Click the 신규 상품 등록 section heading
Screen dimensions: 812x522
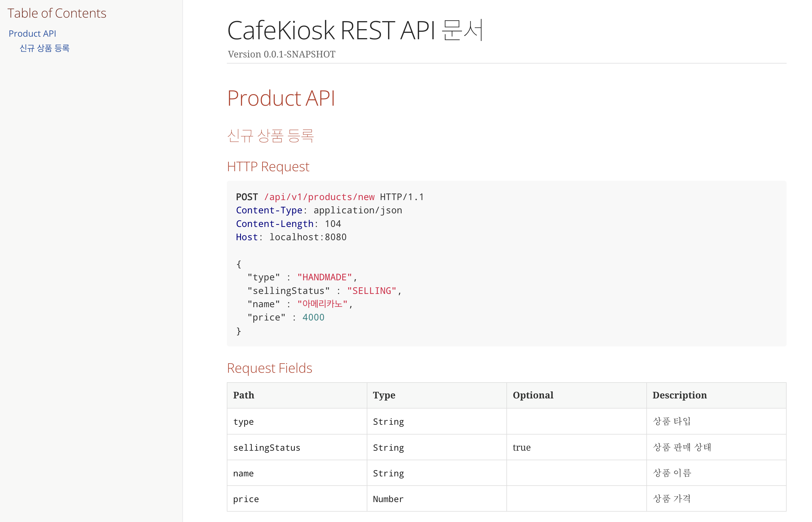[x=270, y=136]
